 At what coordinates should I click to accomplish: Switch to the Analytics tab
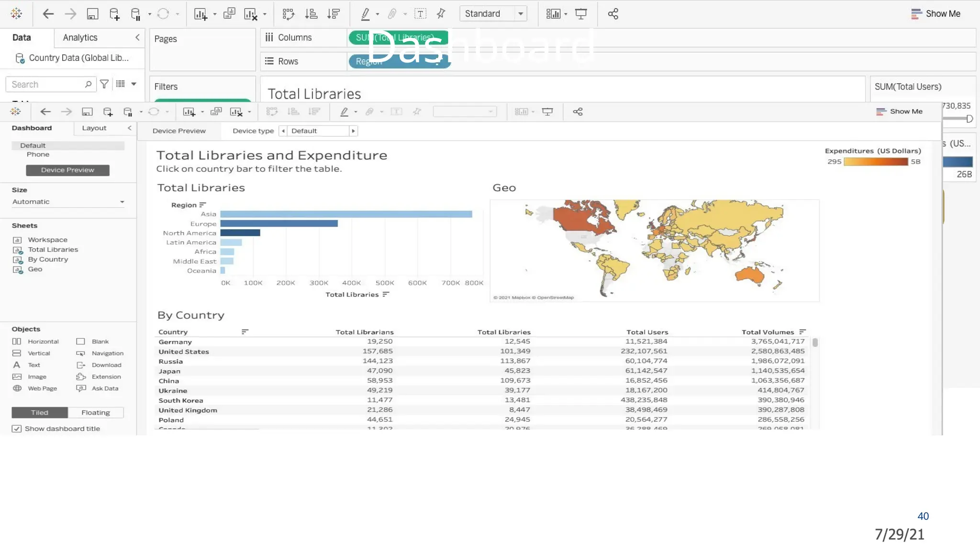pos(80,37)
